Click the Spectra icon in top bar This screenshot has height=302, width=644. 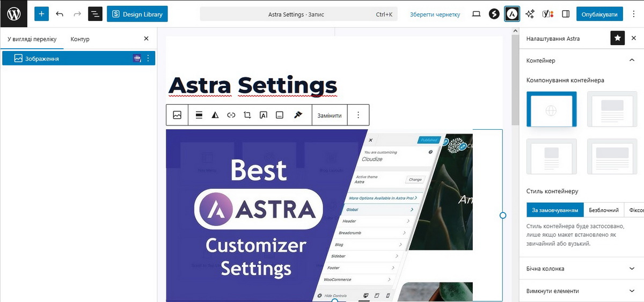(x=494, y=14)
